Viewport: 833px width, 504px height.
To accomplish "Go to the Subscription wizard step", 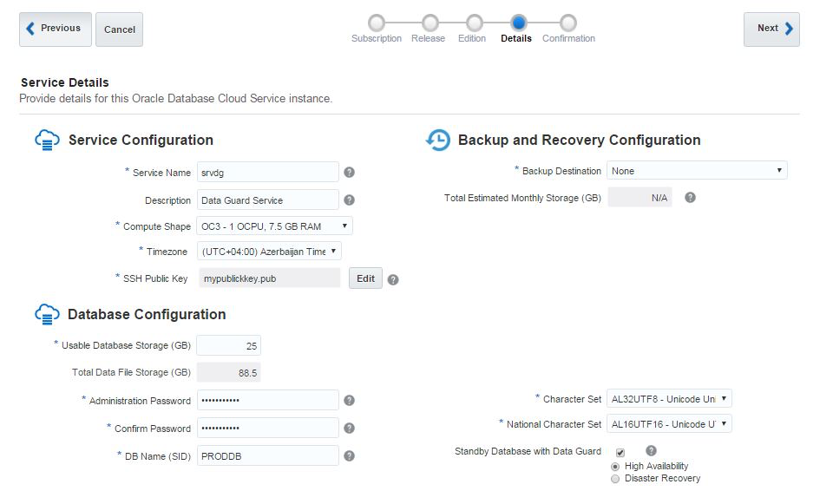I will point(377,23).
